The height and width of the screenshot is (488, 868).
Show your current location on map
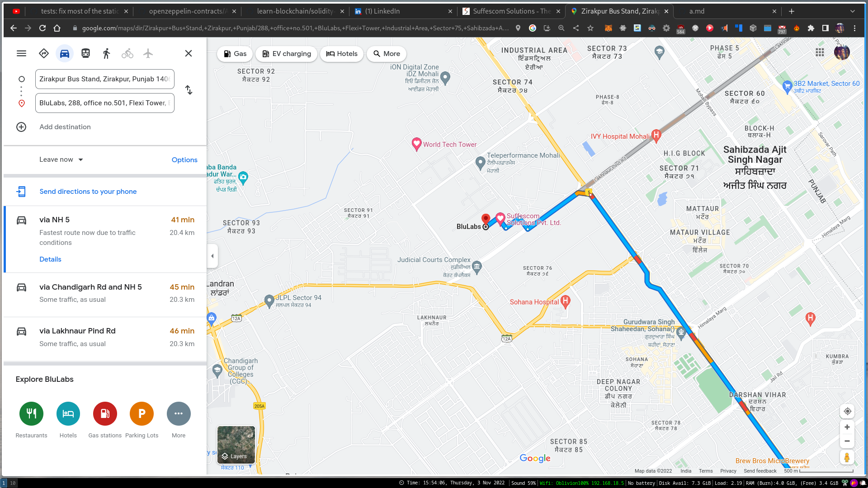point(847,411)
